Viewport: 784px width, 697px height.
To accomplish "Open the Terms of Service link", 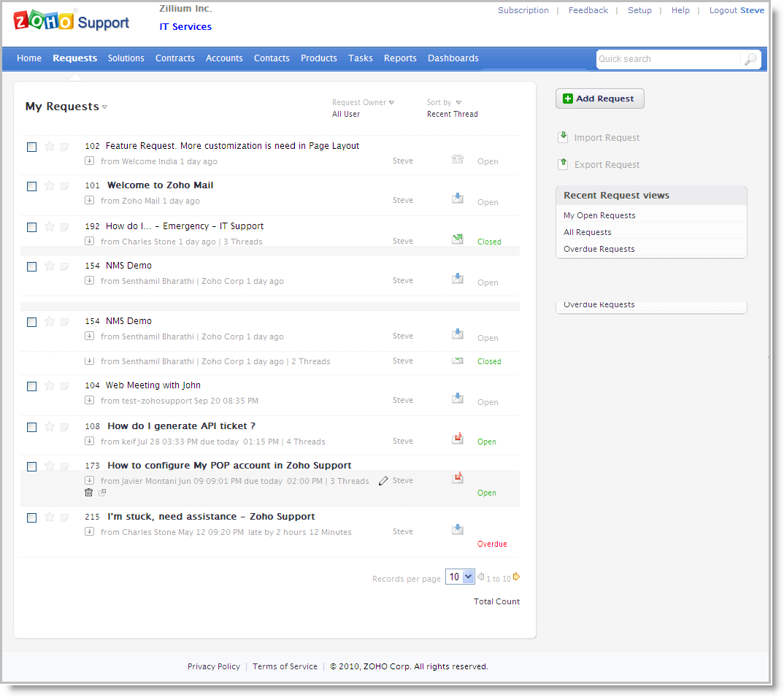I will [285, 666].
